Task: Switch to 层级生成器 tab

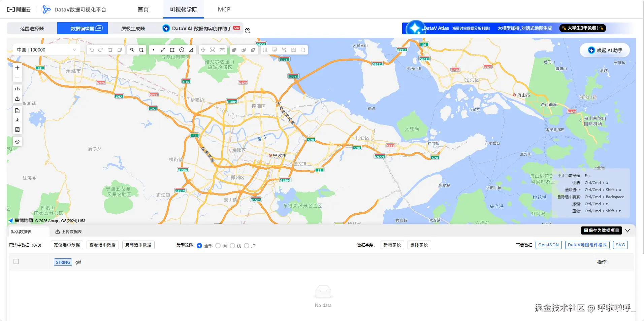Action: [x=133, y=29]
